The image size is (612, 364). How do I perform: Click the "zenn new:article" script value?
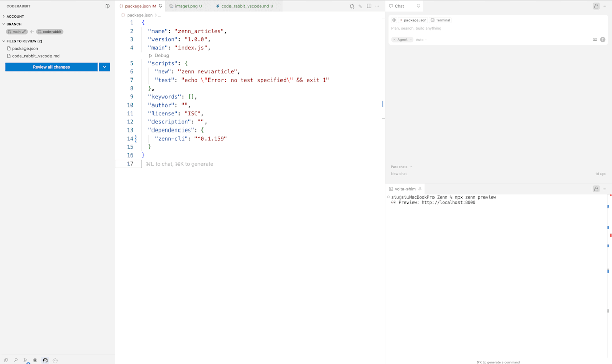[x=208, y=72]
